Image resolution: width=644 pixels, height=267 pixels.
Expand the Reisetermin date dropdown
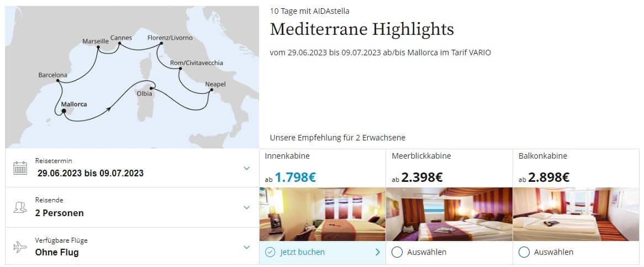247,168
